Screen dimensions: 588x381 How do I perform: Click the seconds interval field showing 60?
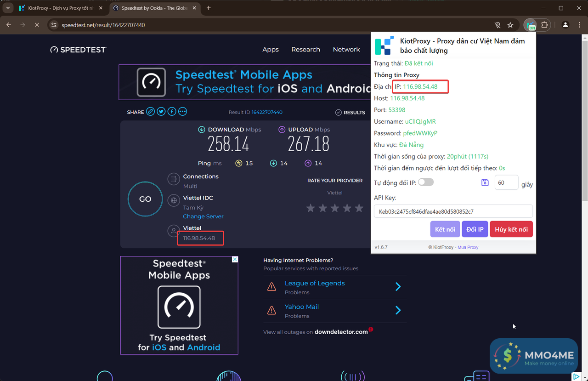(x=506, y=182)
